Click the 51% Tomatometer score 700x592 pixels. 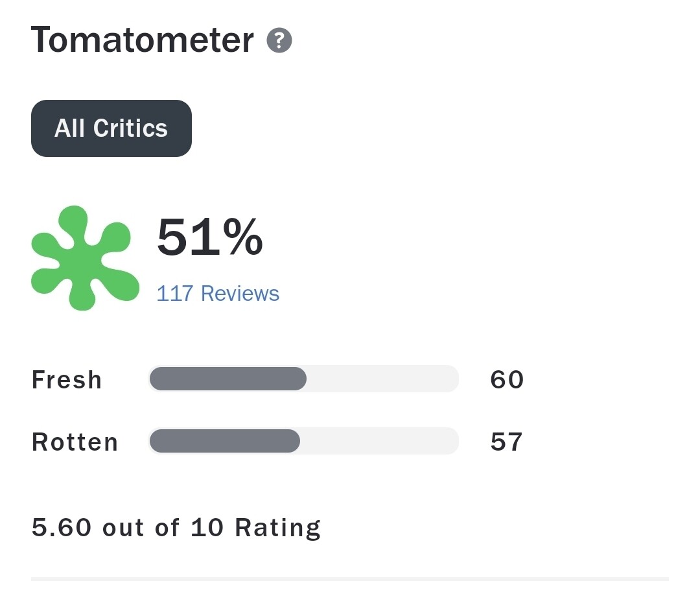pos(209,238)
